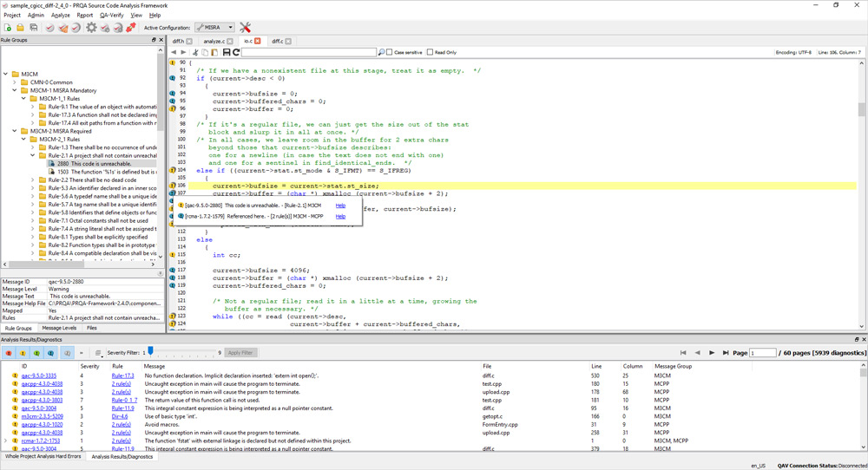Click the Save floppy disk icon

tap(226, 53)
